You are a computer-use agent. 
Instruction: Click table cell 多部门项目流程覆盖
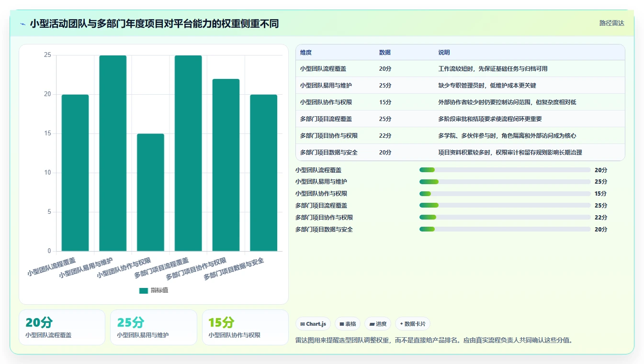tap(326, 119)
